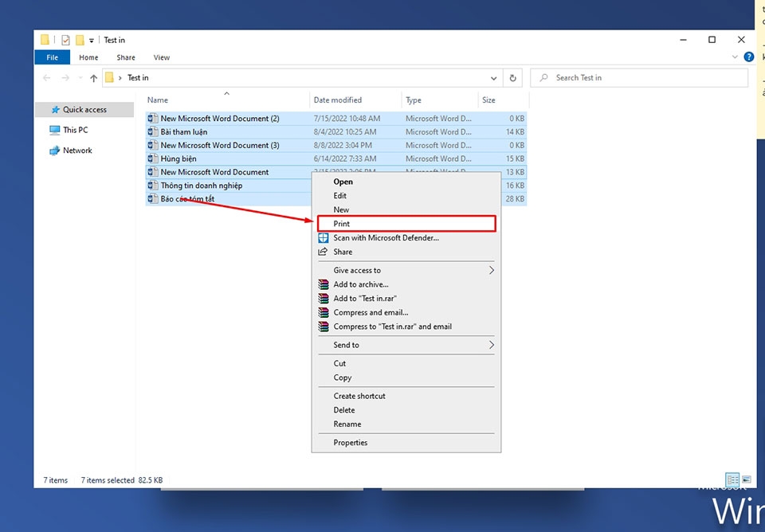The width and height of the screenshot is (765, 532).
Task: Click Compress and email...
Action: click(x=406, y=312)
